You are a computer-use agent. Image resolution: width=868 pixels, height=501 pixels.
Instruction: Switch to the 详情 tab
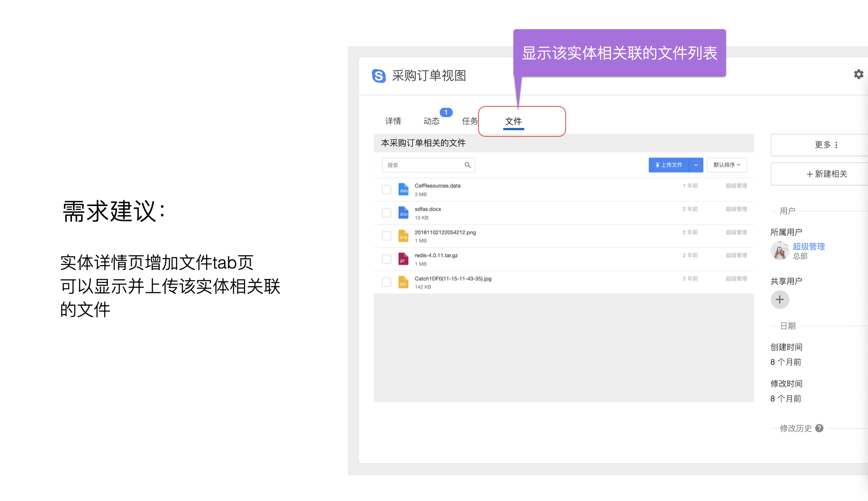(393, 121)
